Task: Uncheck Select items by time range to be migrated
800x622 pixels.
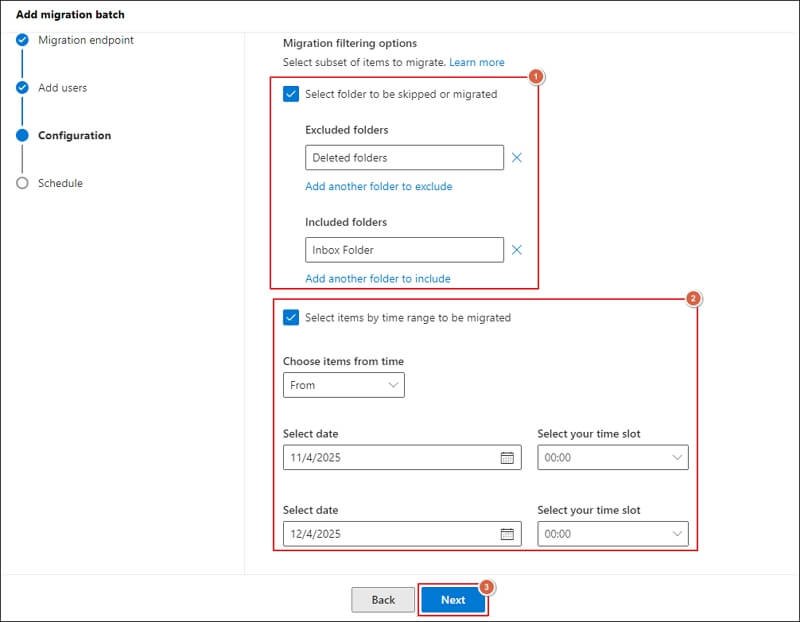Action: 293,317
